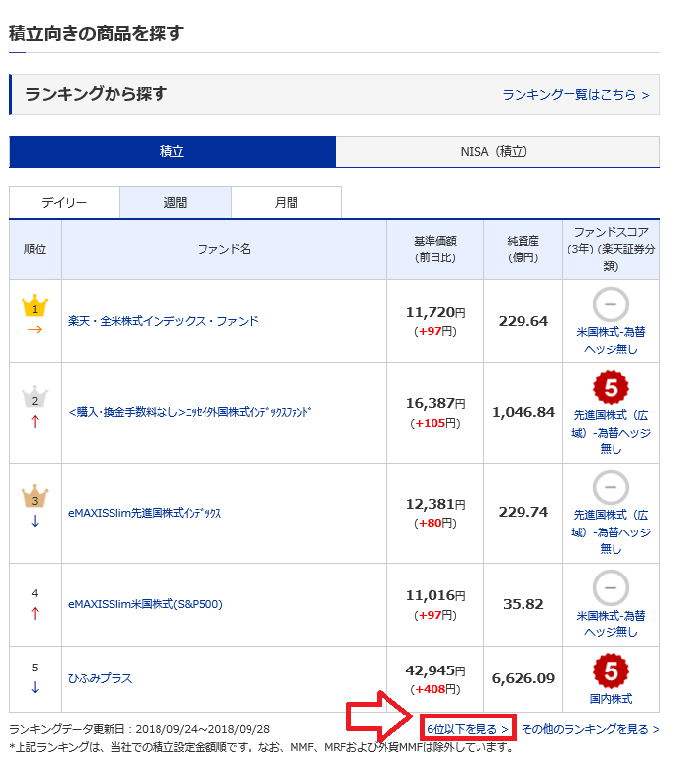Click the 229.64 net assets value

coord(523,321)
